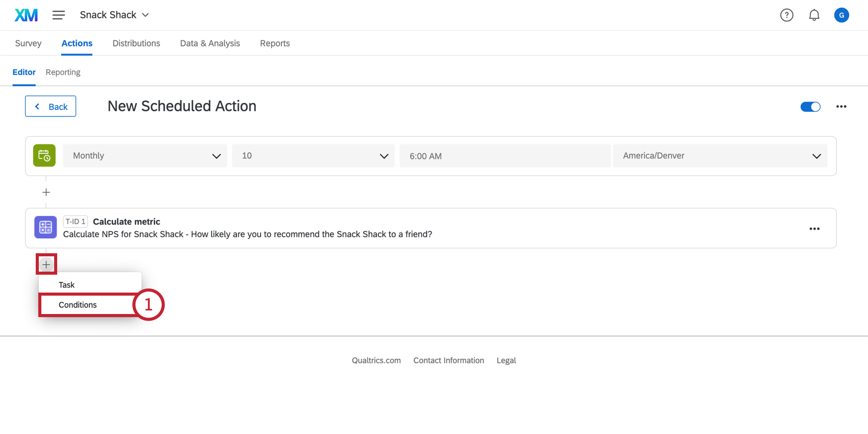The width and height of the screenshot is (868, 434).
Task: Open the Contact Information footer link
Action: (x=449, y=360)
